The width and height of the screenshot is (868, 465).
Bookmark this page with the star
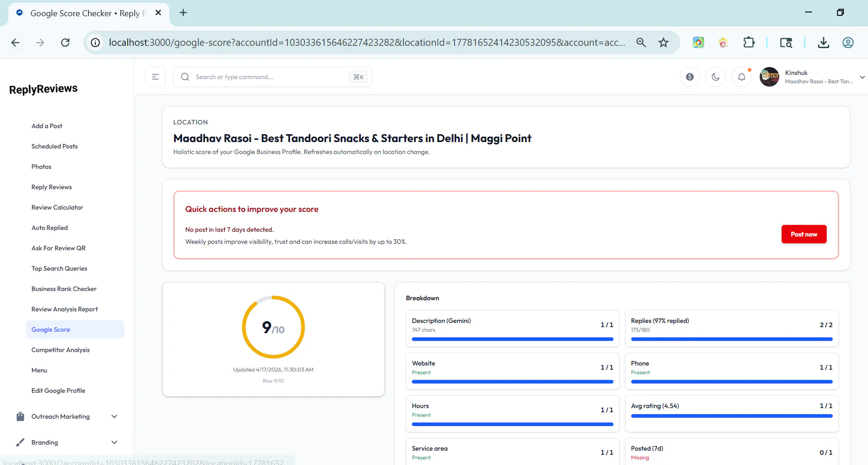point(663,43)
